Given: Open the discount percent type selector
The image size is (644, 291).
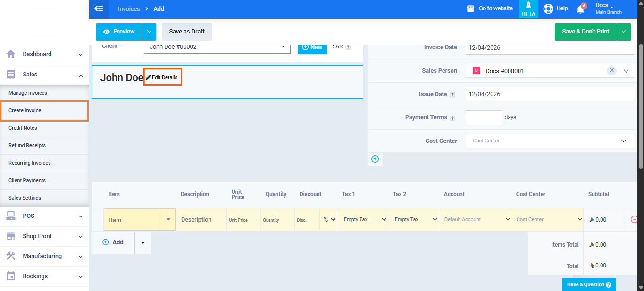Looking at the screenshot, I should [328, 219].
